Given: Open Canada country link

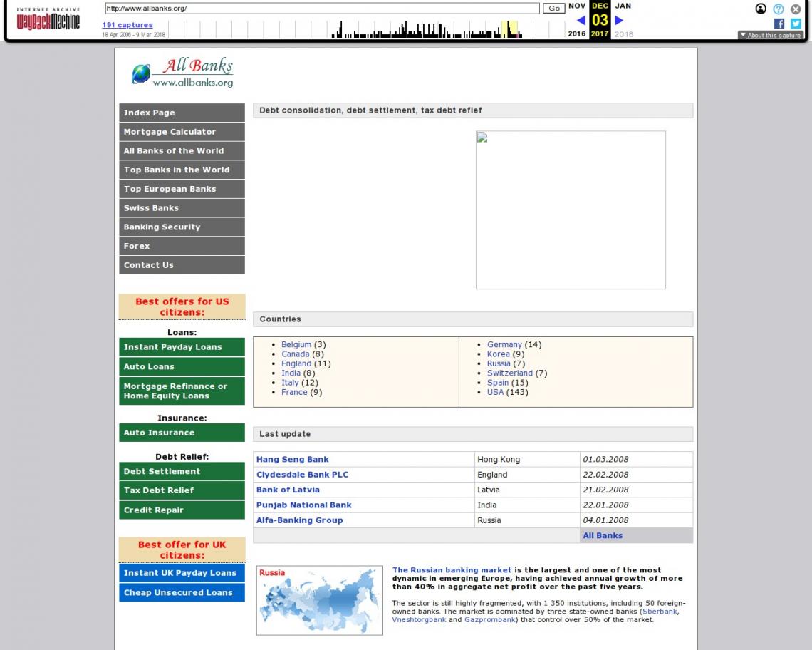Looking at the screenshot, I should pyautogui.click(x=295, y=354).
